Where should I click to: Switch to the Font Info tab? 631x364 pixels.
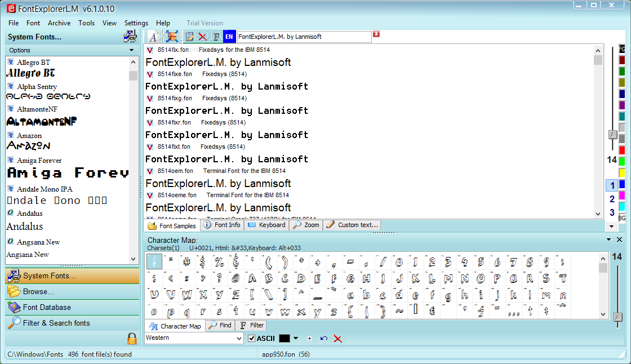(222, 225)
